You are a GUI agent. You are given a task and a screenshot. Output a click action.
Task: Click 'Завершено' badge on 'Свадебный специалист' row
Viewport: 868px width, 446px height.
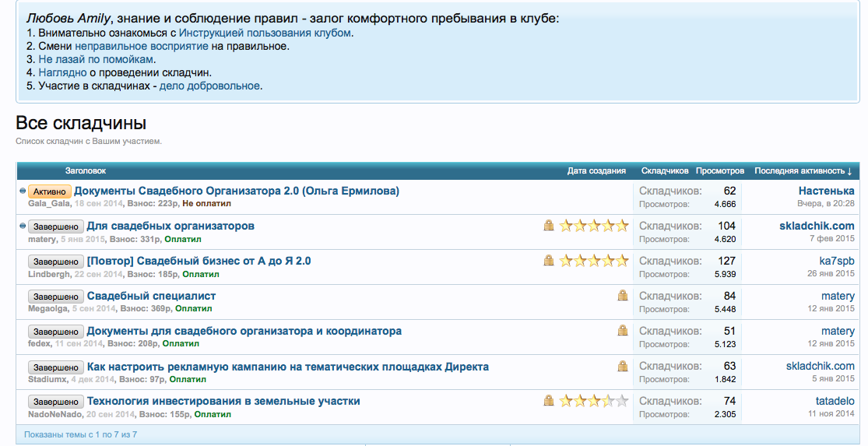click(x=55, y=297)
